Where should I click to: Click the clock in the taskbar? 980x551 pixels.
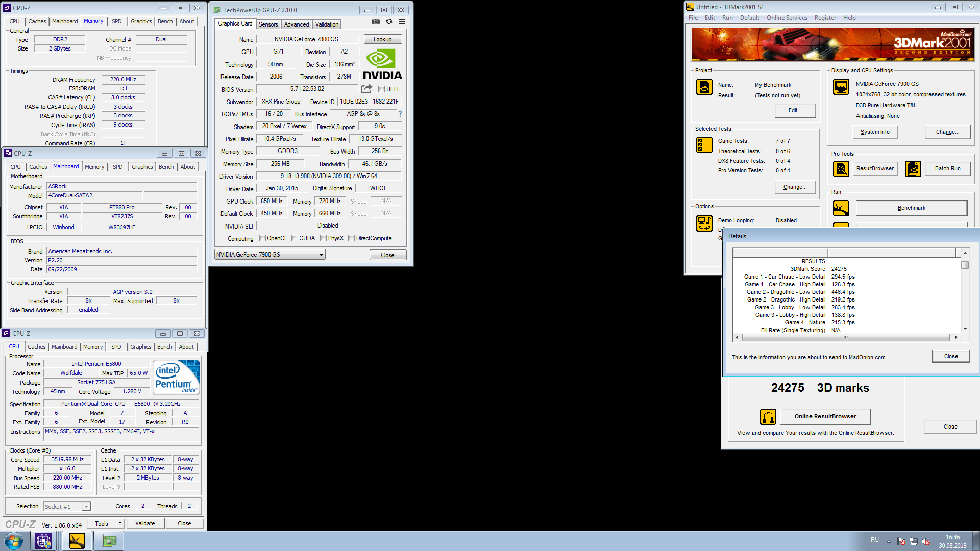tap(952, 541)
